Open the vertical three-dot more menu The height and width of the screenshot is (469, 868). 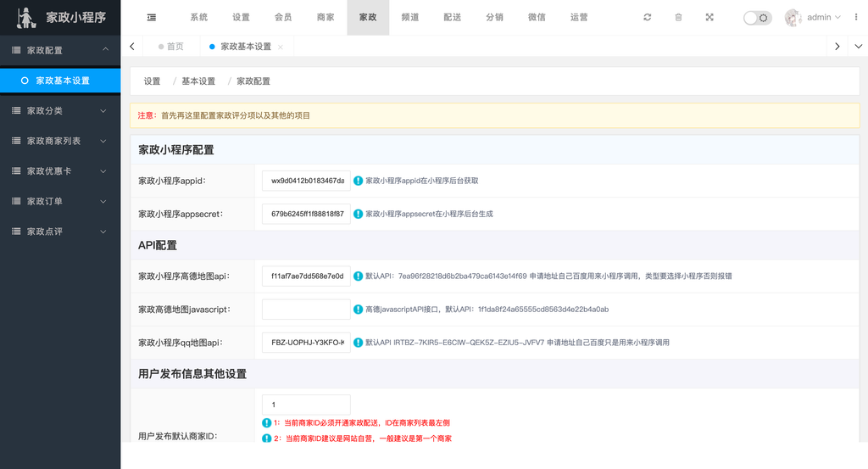(x=856, y=17)
